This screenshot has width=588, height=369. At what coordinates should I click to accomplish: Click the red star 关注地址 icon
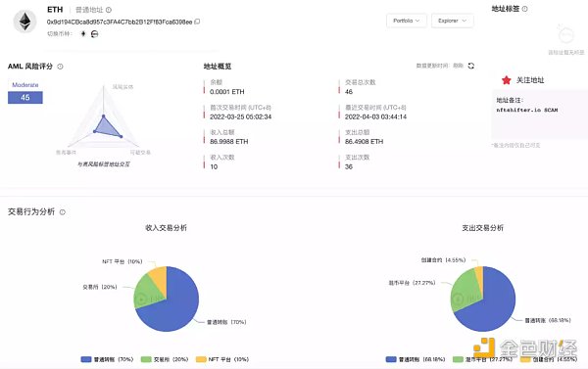click(507, 80)
